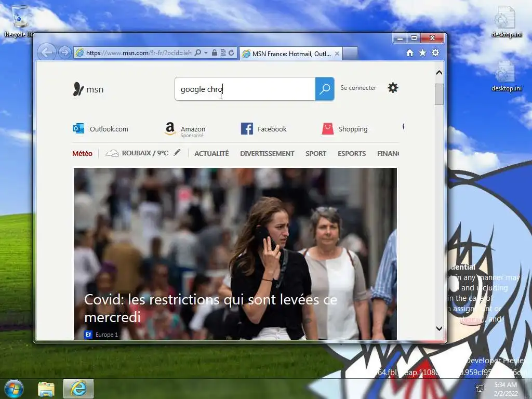Select the MSN France tab
532x399 pixels.
point(291,54)
